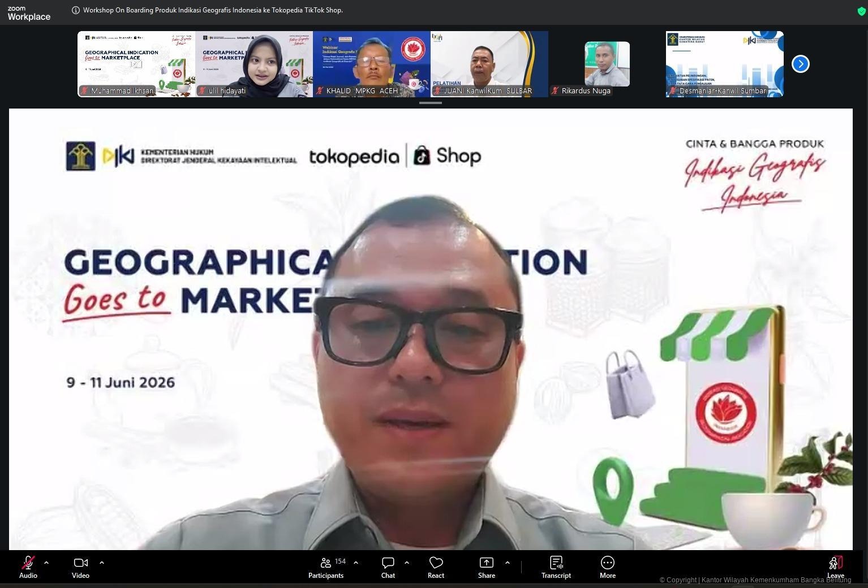This screenshot has height=588, width=868.
Task: Click the meeting info icon beside the title
Action: pyautogui.click(x=76, y=10)
